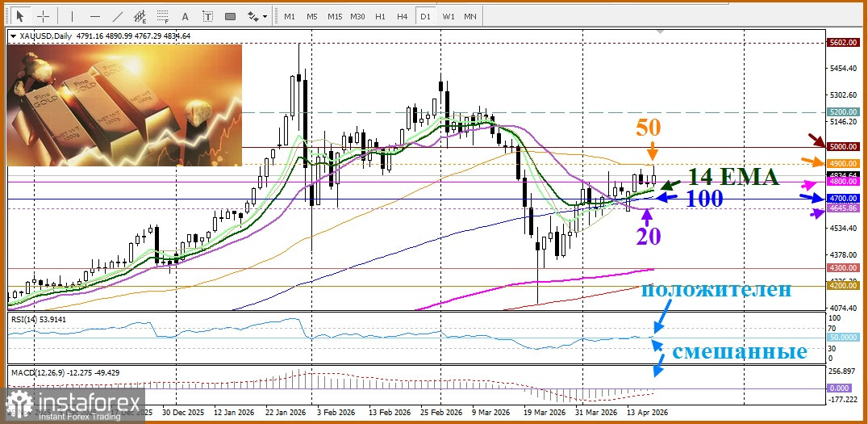Screen dimensions: 868x424
Task: Toggle the D1 daily timeframe
Action: tap(425, 17)
